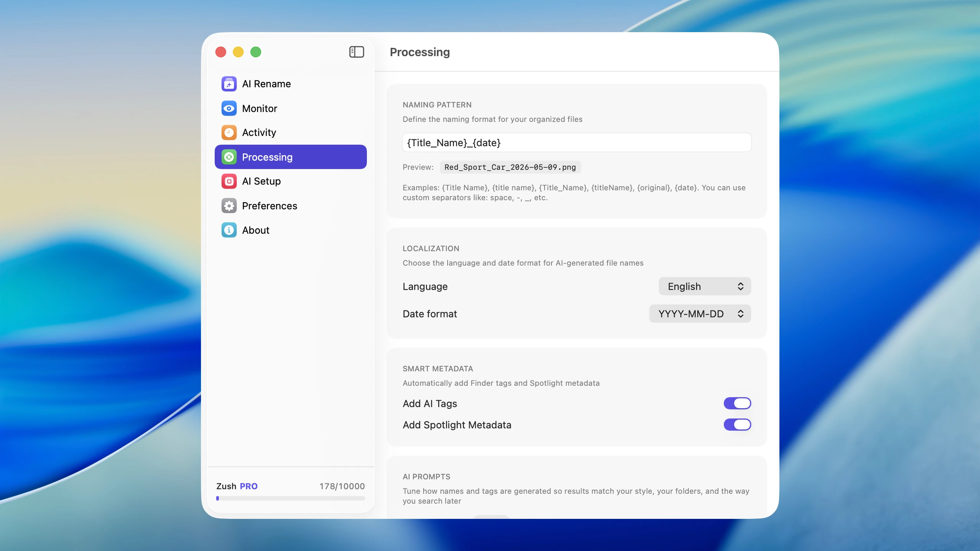Viewport: 980px width, 551px height.
Task: Click the AI Setup chip icon
Action: click(229, 181)
